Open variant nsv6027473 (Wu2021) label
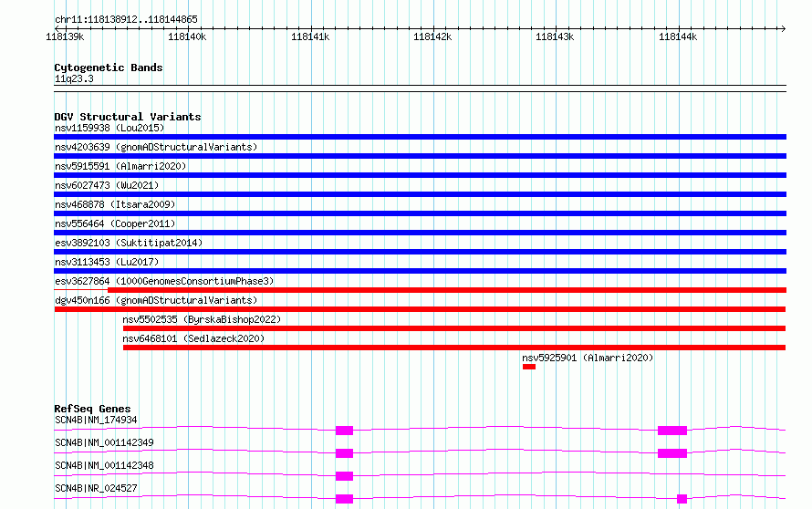Viewport: 812px width, 509px height. [107, 185]
